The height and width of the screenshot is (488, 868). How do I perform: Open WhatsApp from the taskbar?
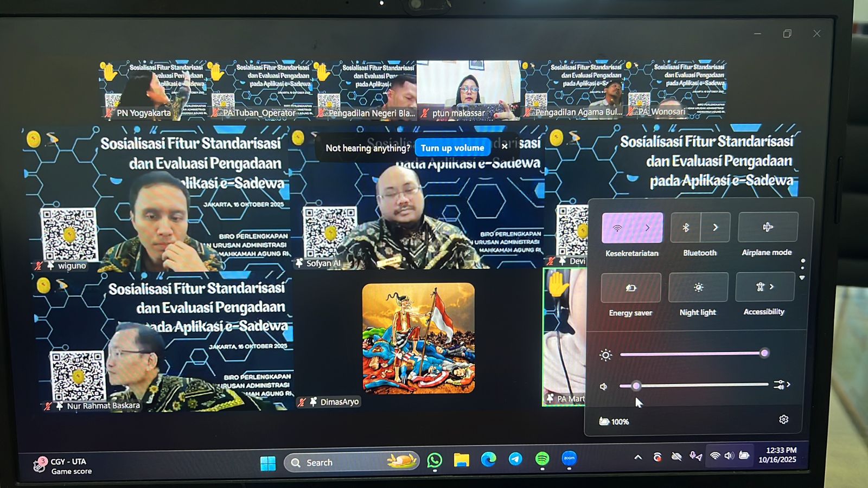coord(435,460)
